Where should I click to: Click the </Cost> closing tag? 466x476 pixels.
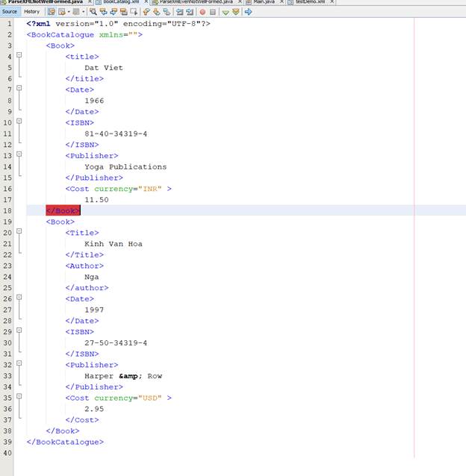tap(82, 420)
